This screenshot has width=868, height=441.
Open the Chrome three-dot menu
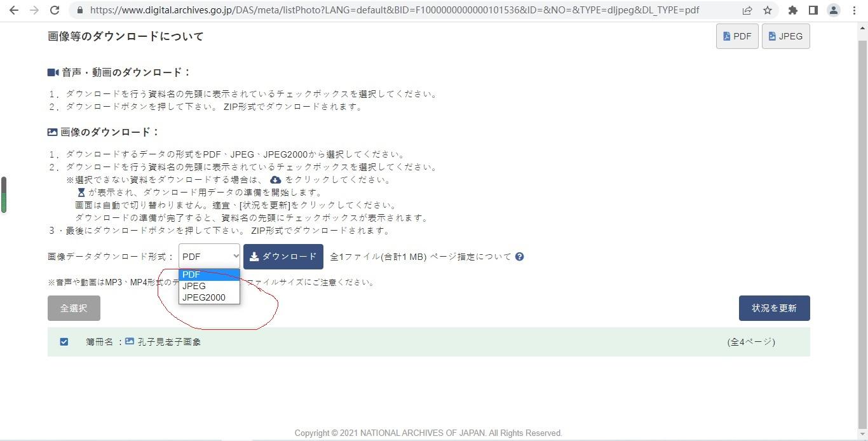point(854,10)
